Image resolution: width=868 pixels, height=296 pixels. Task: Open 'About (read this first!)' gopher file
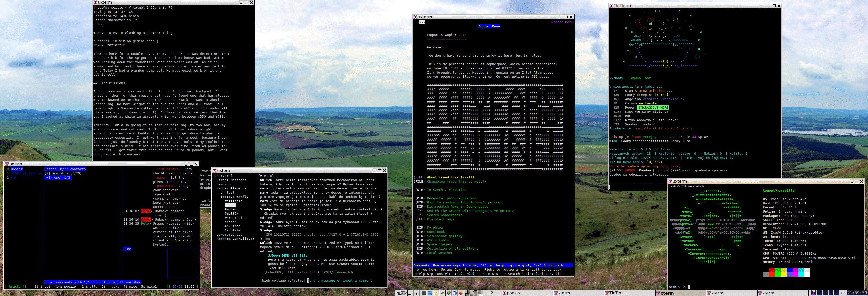coord(451,177)
